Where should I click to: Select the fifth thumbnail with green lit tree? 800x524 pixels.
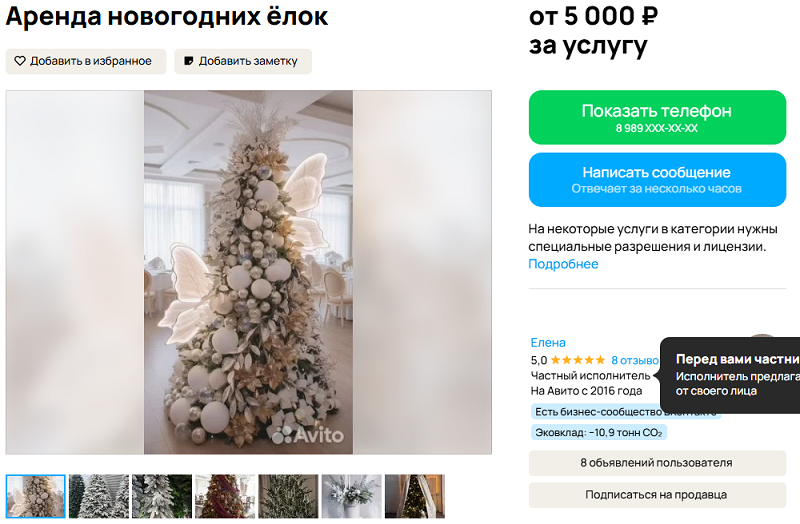pos(288,496)
